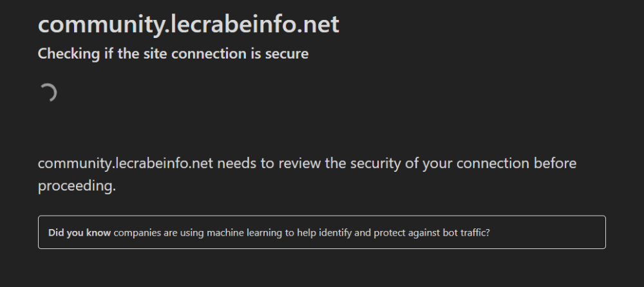This screenshot has width=644, height=287.
Task: Click the "Checking if the site connection is secure" subheading
Action: click(173, 54)
